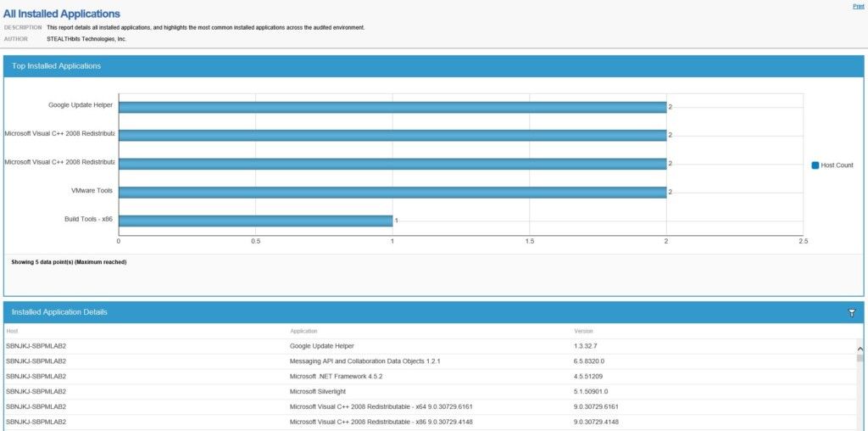
Task: Click the VMware Tools chart axis label
Action: coord(92,191)
